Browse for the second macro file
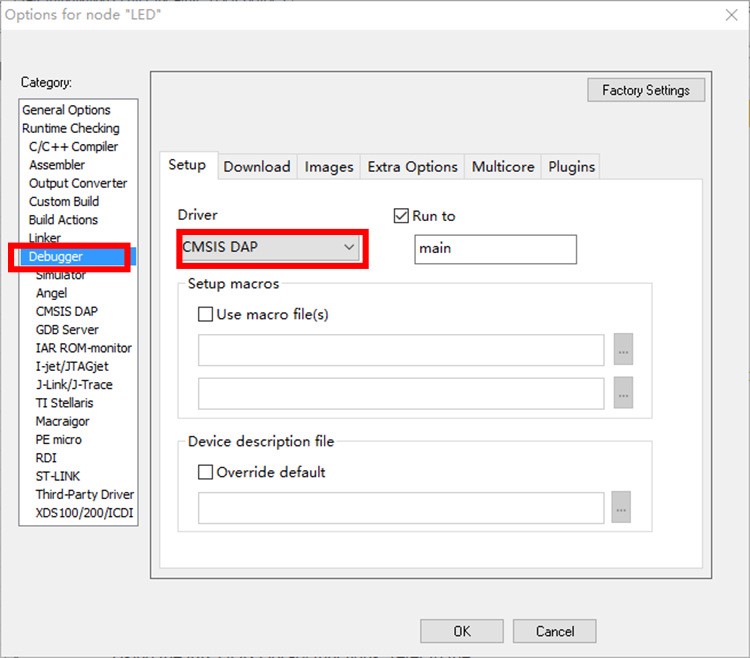Viewport: 750px width, 658px height. click(x=623, y=394)
